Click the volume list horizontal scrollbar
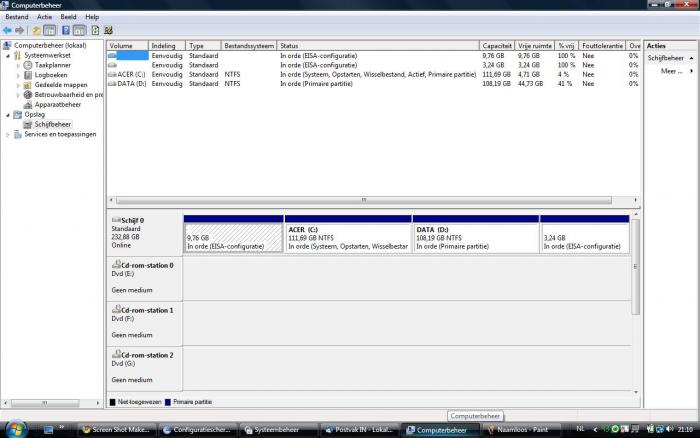The image size is (700, 438). (364, 200)
